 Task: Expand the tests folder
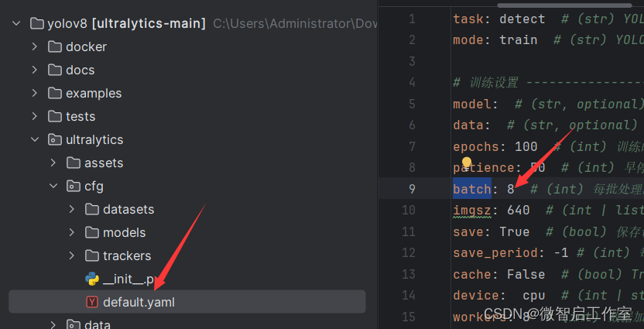click(x=35, y=116)
